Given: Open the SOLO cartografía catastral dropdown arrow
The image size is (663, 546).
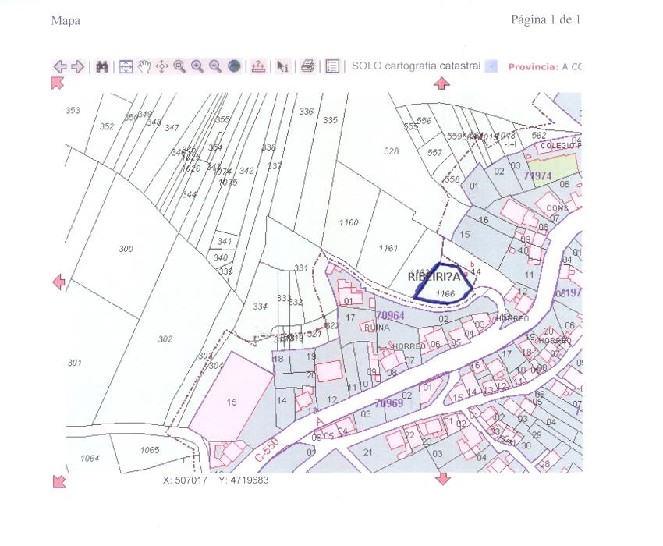Looking at the screenshot, I should coord(491,67).
